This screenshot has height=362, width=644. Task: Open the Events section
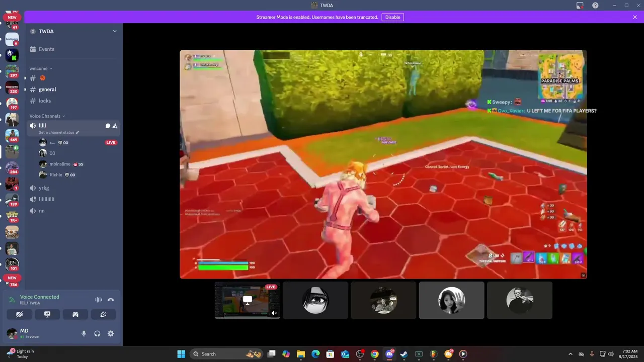tap(73, 49)
